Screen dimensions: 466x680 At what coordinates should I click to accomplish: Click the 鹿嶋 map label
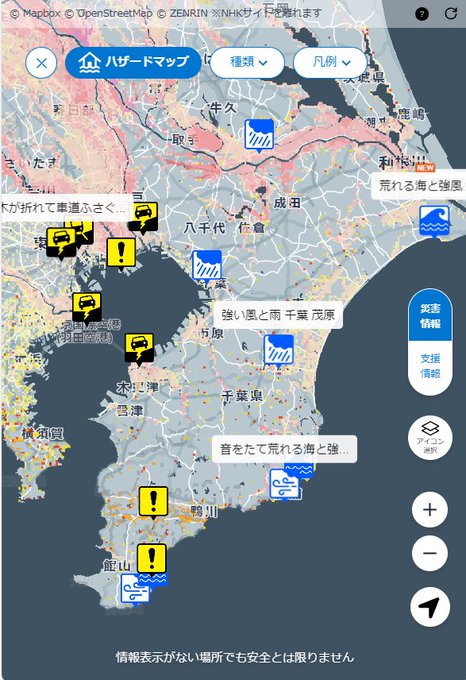coord(411,114)
